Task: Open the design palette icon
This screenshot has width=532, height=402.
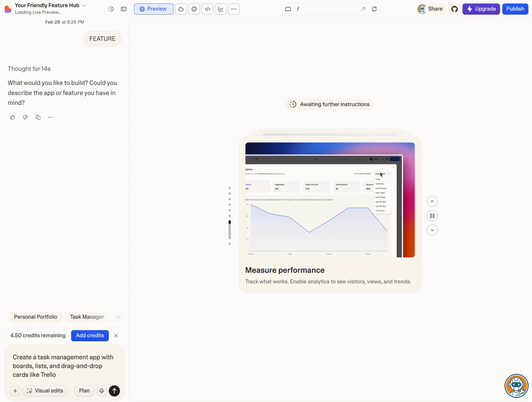Action: (194, 9)
